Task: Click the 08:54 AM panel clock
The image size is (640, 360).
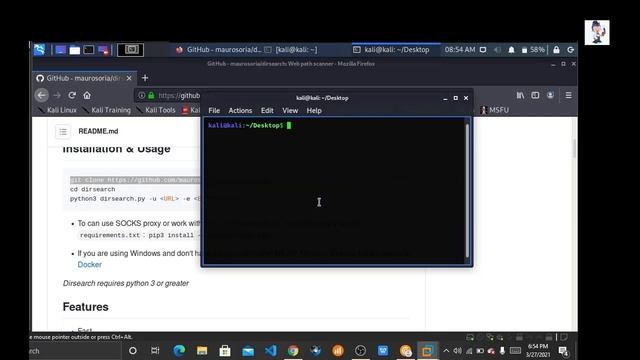Action: pos(460,50)
